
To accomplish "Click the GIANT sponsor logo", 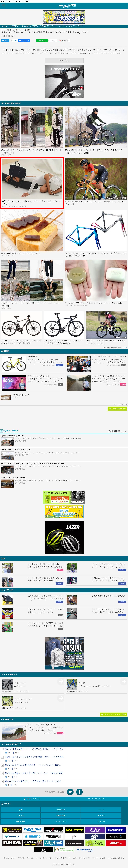I will [116, 830].
